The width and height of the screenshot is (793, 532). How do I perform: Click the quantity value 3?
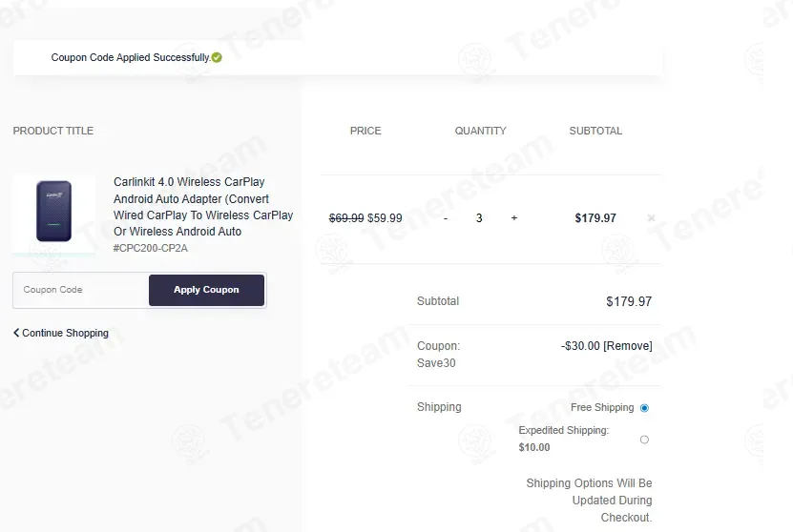(x=479, y=218)
